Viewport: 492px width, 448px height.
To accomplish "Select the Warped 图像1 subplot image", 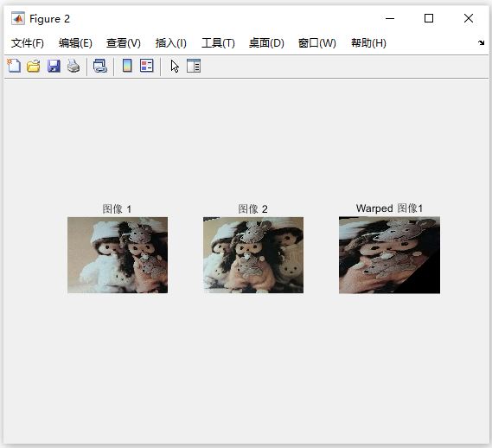I will pos(389,255).
